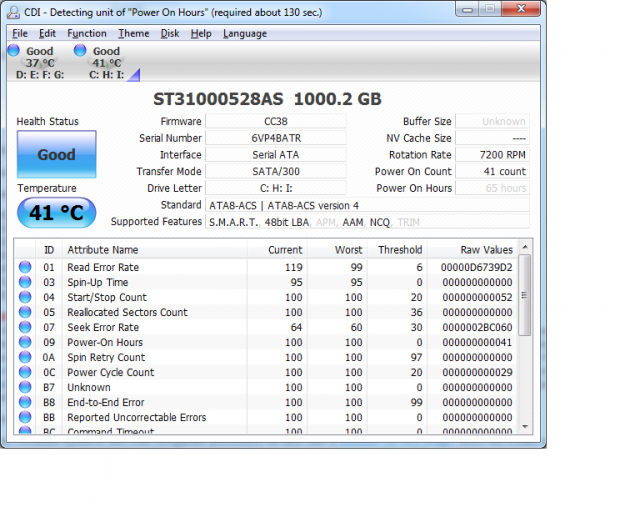This screenshot has width=640, height=512.
Task: Click the Serial Number field 6VP4BATR
Action: coord(276,138)
